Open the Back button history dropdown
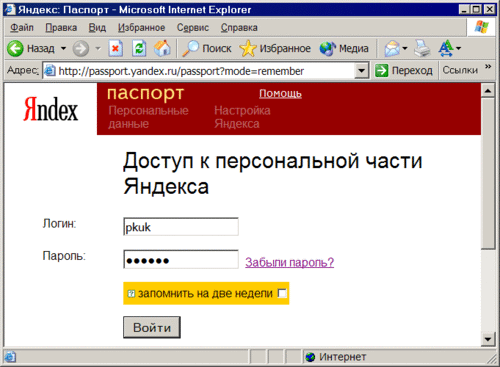The width and height of the screenshot is (500, 367). click(x=63, y=49)
